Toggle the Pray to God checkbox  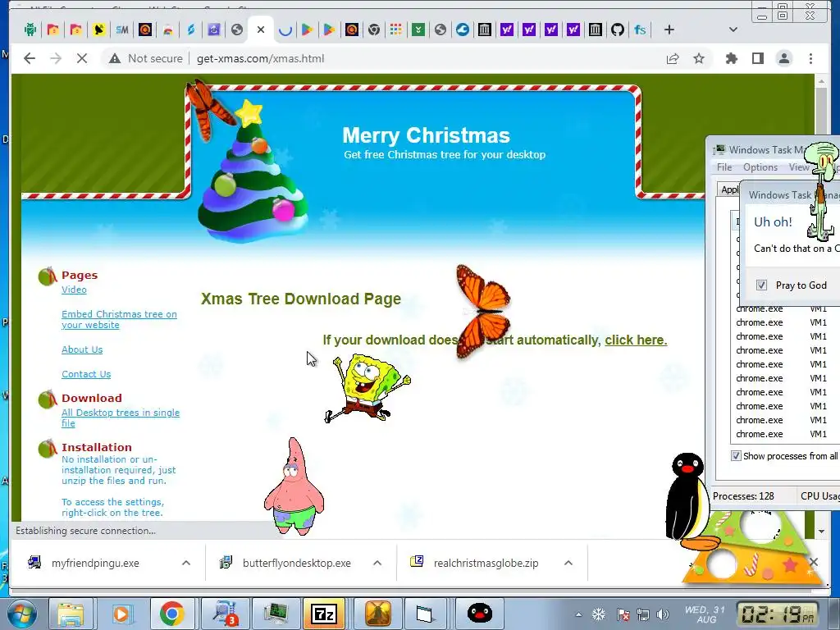[761, 285]
